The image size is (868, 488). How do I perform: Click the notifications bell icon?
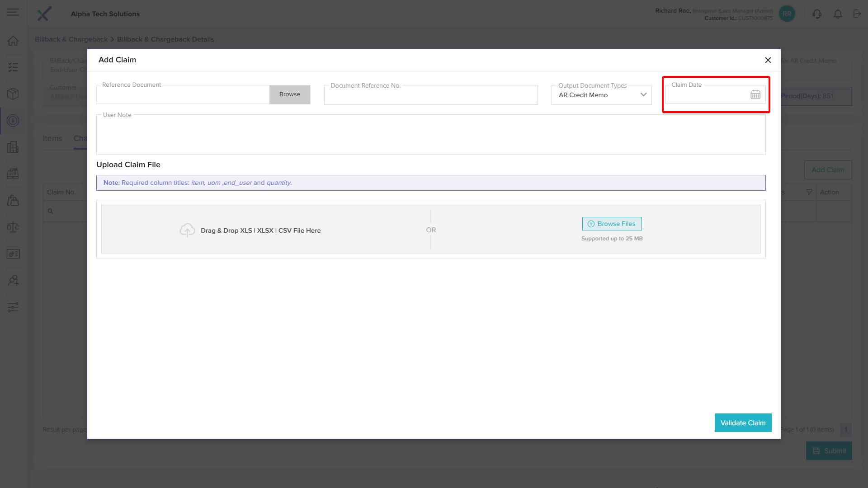[x=838, y=14]
